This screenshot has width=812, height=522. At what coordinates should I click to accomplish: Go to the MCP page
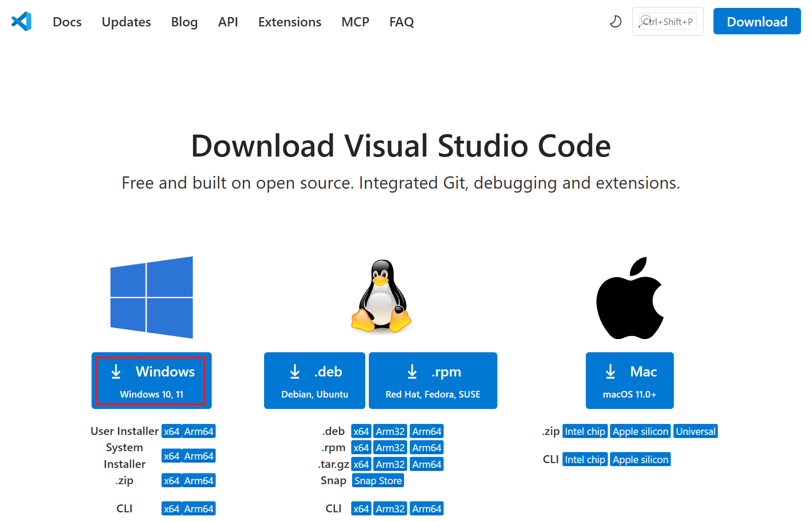(x=355, y=22)
